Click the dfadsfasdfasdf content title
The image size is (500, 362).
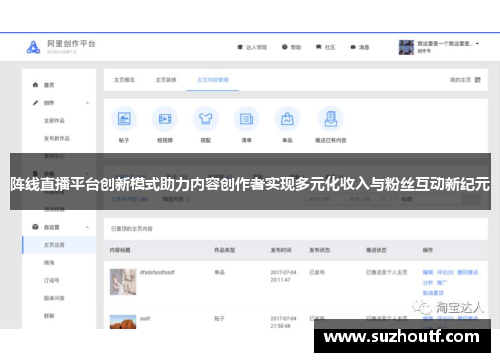[157, 272]
